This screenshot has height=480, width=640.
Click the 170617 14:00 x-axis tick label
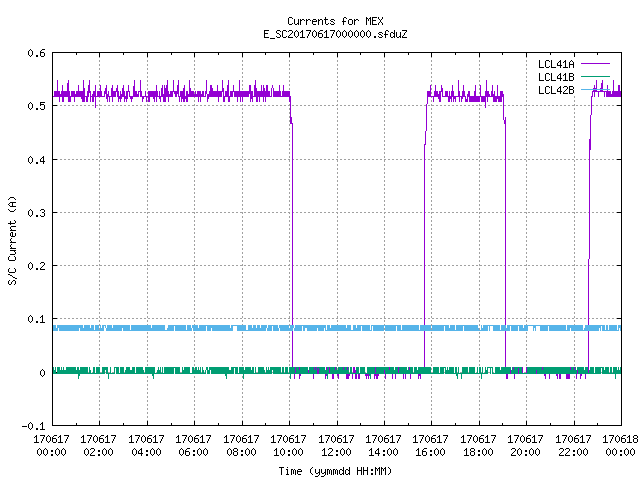pyautogui.click(x=383, y=446)
